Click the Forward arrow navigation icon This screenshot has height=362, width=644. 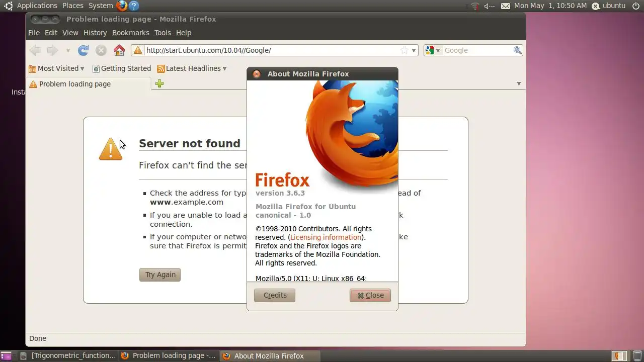point(52,50)
